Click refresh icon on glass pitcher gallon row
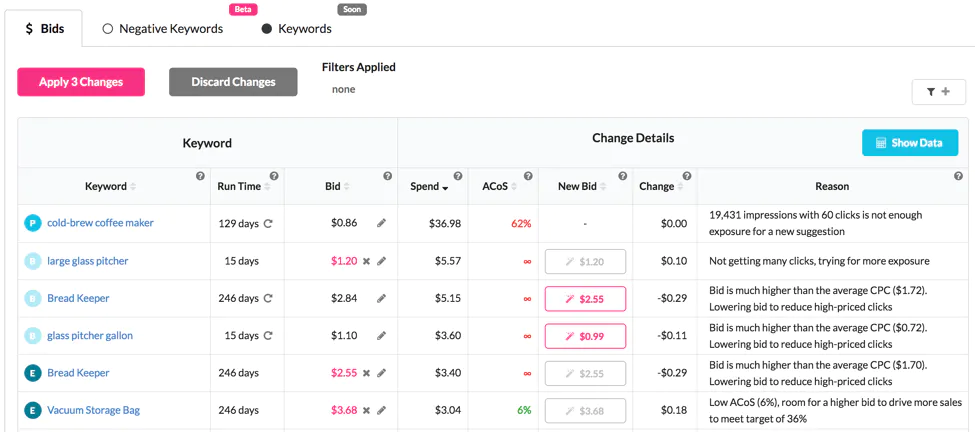The height and width of the screenshot is (432, 975). [x=268, y=336]
